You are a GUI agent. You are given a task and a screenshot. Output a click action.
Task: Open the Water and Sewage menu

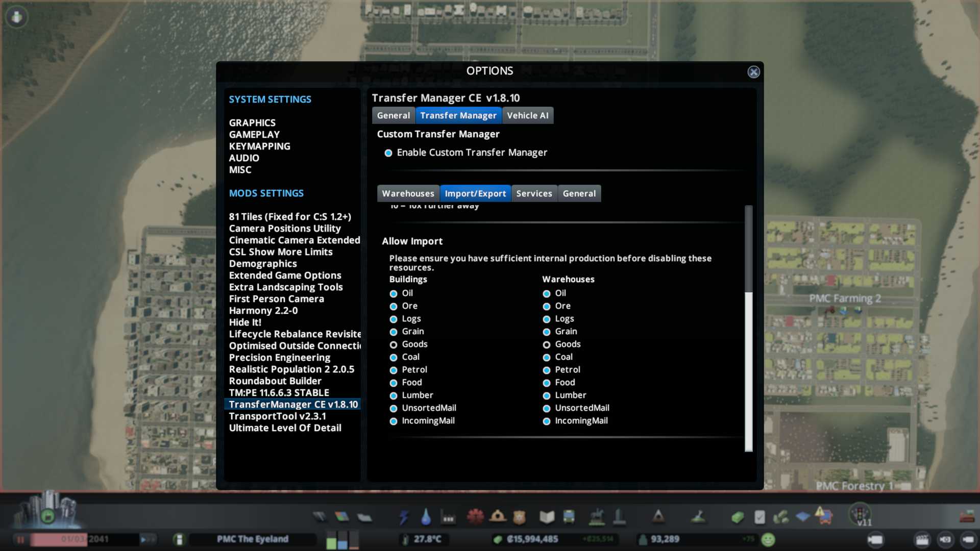pos(426,517)
